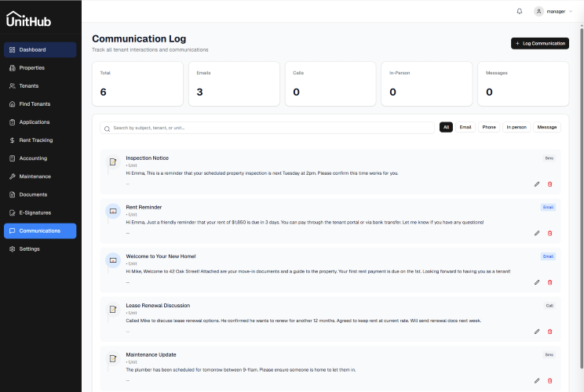Open the Dashboard page
Viewport: 584px width, 392px height.
[40, 50]
